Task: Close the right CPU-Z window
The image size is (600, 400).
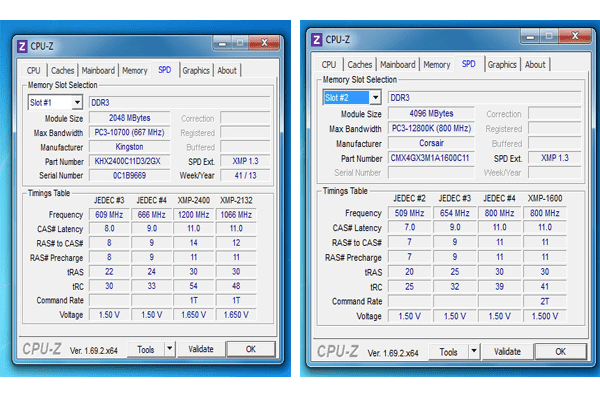Action: pos(575,36)
